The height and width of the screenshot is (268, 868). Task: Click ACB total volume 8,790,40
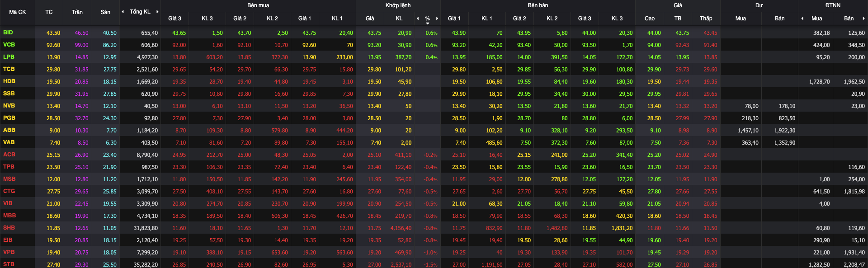pos(147,155)
